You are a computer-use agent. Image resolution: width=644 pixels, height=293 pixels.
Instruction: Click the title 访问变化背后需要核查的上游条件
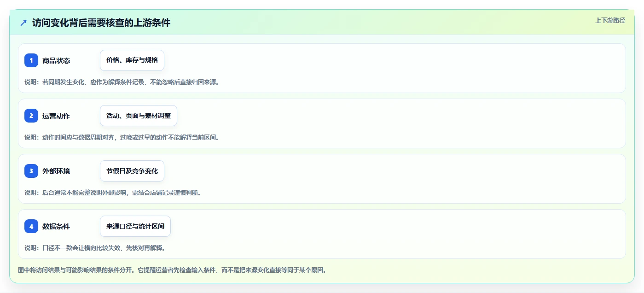[101, 23]
